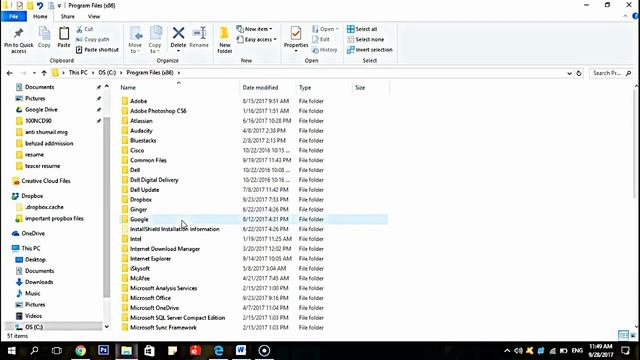This screenshot has width=640, height=360.
Task: Click Invert selection in ribbon
Action: point(369,50)
